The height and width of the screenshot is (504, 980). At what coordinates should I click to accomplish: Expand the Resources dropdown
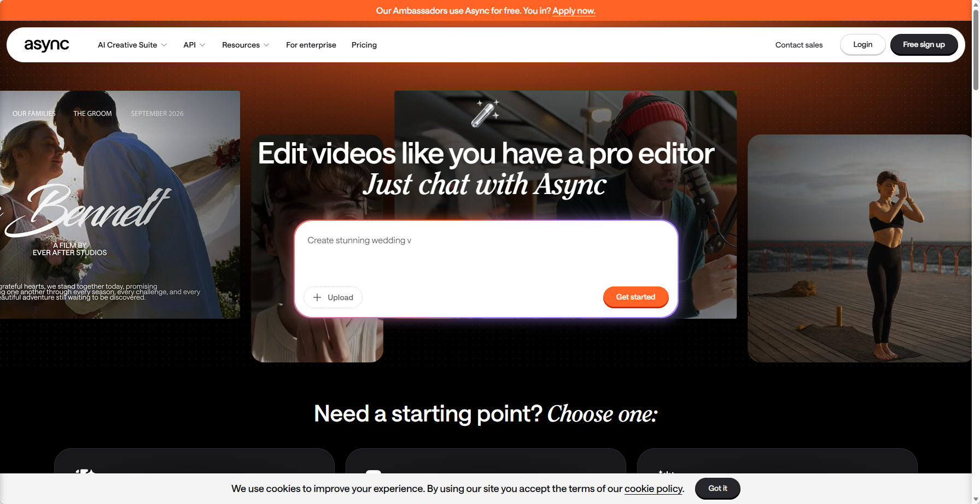[246, 45]
